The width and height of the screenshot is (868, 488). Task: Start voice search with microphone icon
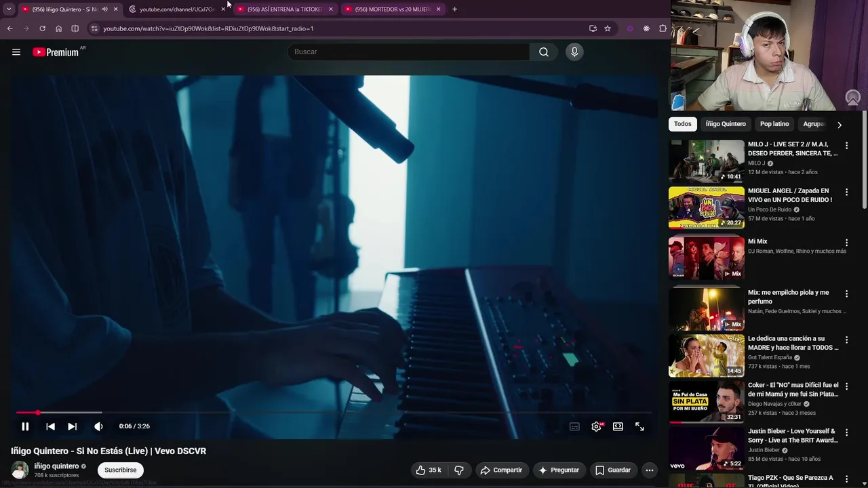tap(574, 52)
